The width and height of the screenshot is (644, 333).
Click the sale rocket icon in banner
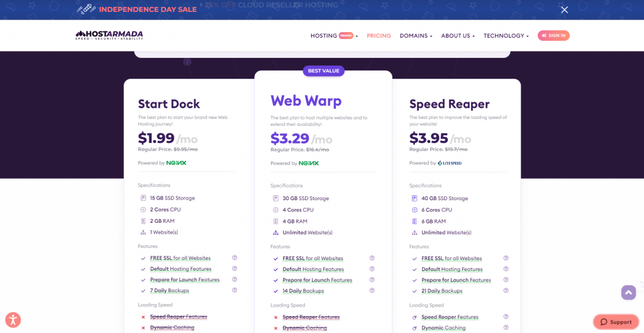(x=86, y=9)
